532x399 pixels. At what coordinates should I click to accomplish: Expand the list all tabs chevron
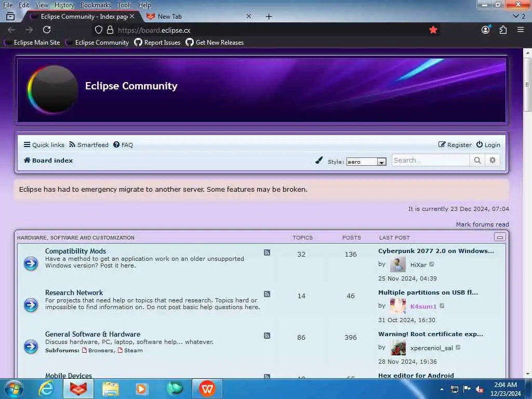pos(516,16)
